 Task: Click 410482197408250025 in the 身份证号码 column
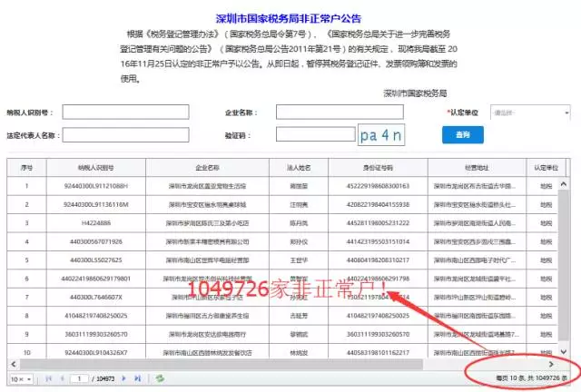(378, 316)
